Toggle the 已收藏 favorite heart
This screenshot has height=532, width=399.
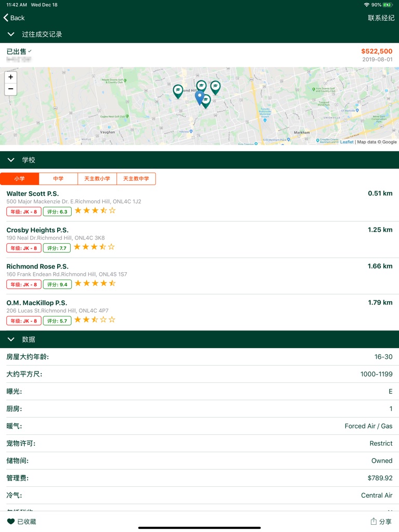[11, 522]
